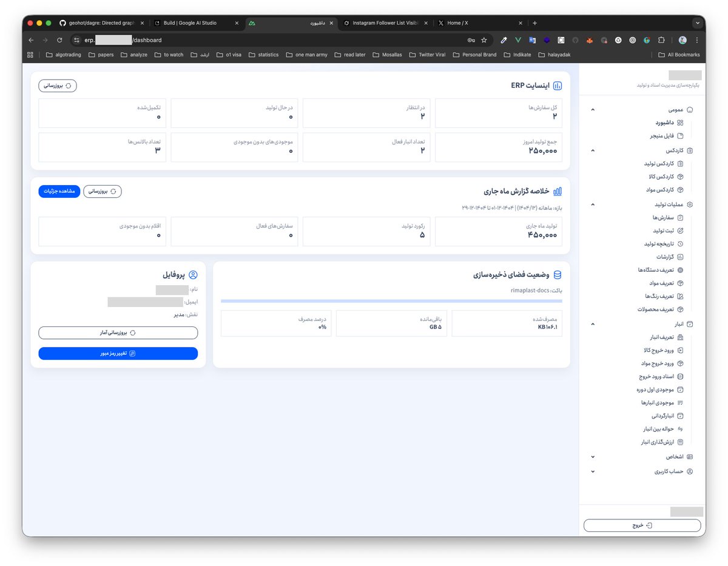Click the کل سفارش‌ها stat card
Screen dimensions: 728x566
point(499,113)
